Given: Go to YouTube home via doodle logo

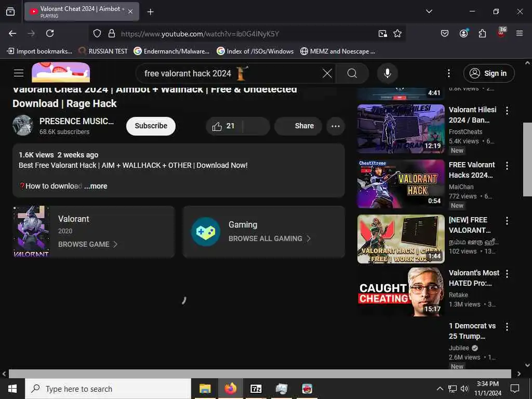Looking at the screenshot, I should click(61, 72).
